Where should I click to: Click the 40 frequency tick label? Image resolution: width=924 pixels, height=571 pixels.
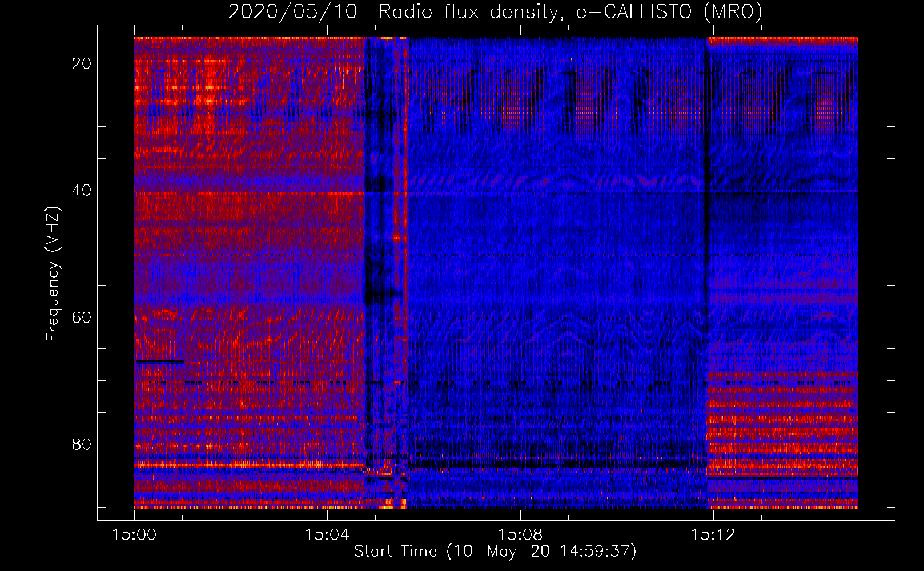pos(82,190)
